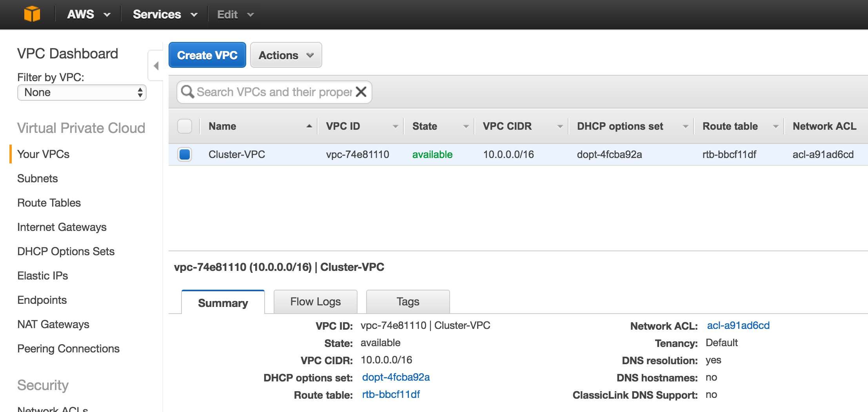Open Your VPCs in sidebar
Viewport: 868px width, 412px height.
[44, 154]
